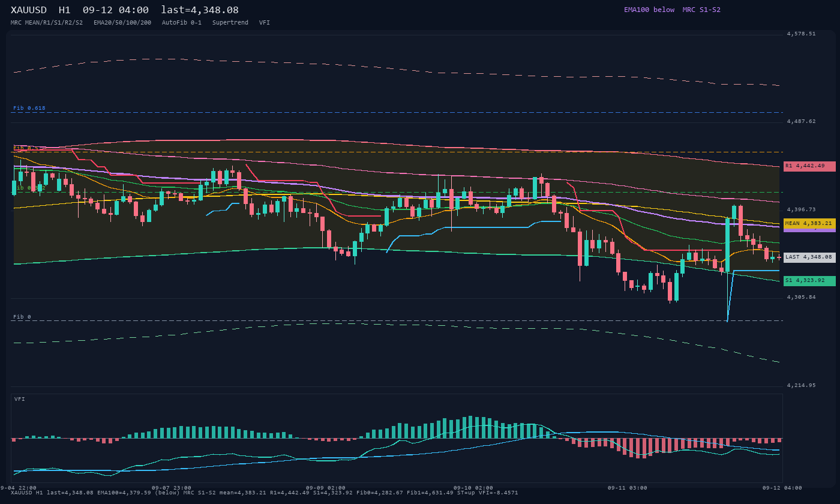Click the VFI title inside the indicator panel
The height and width of the screenshot is (504, 840).
(20, 399)
